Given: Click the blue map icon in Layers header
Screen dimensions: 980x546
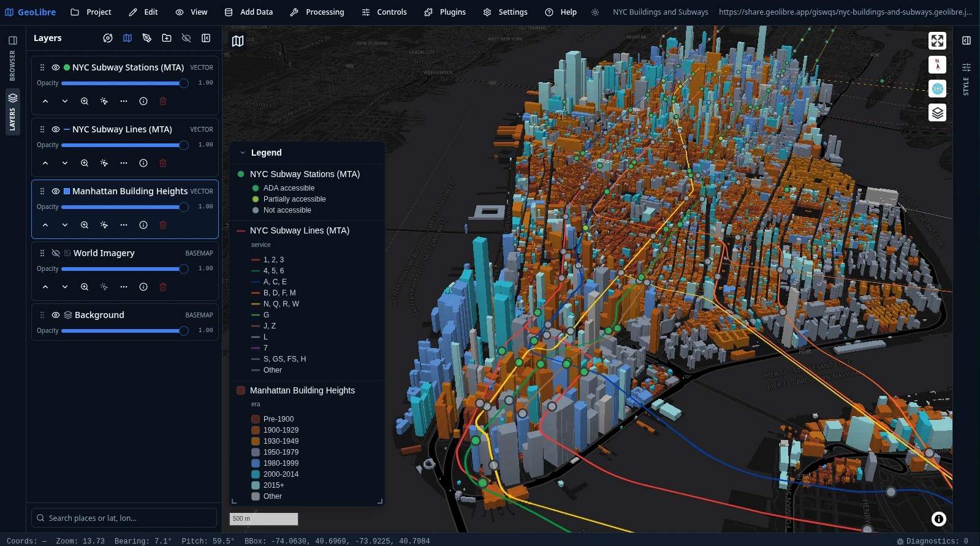Looking at the screenshot, I should point(127,38).
